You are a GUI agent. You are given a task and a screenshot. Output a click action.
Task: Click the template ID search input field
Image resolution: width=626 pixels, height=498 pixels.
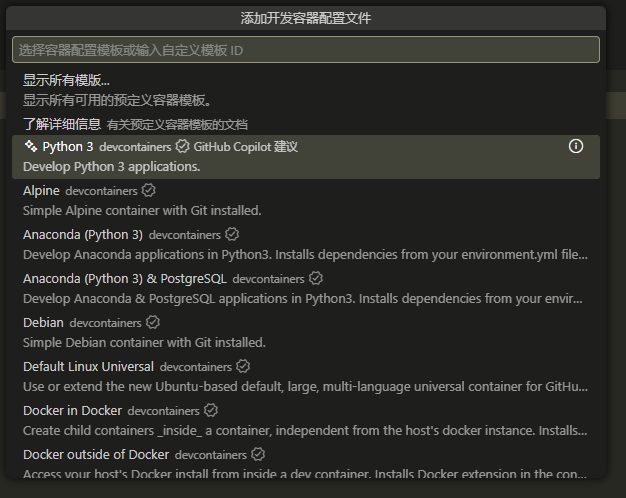[306, 50]
